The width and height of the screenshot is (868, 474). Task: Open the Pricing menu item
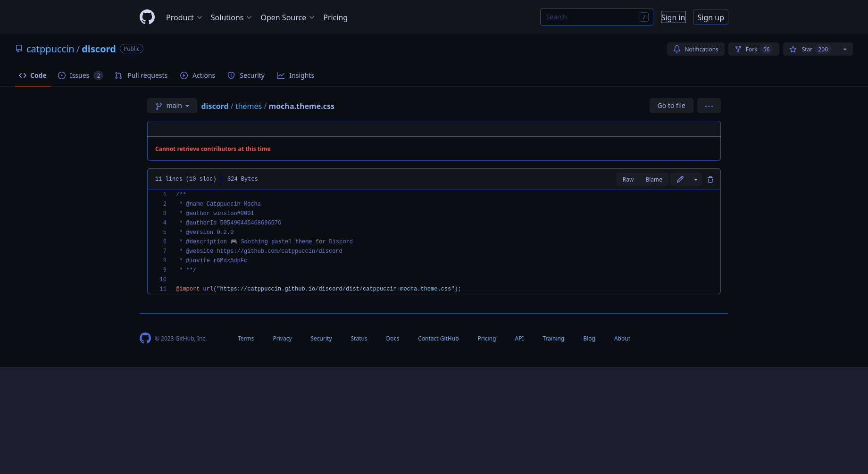tap(335, 17)
